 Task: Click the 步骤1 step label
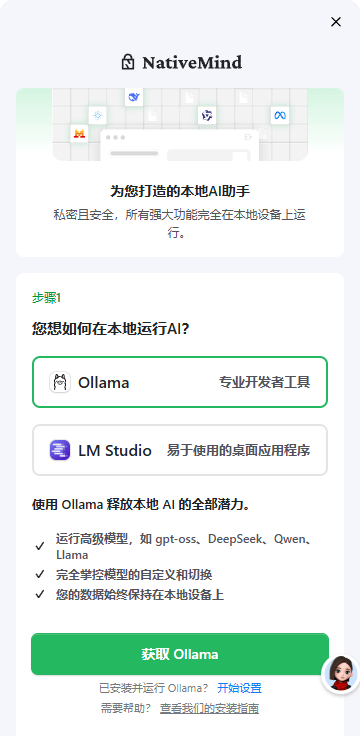pos(46,298)
